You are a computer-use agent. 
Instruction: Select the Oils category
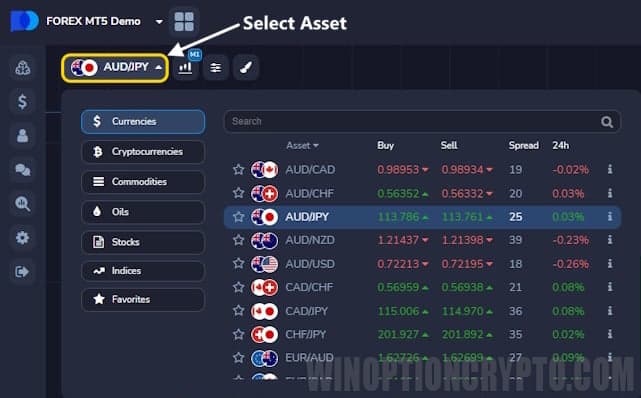coord(143,212)
